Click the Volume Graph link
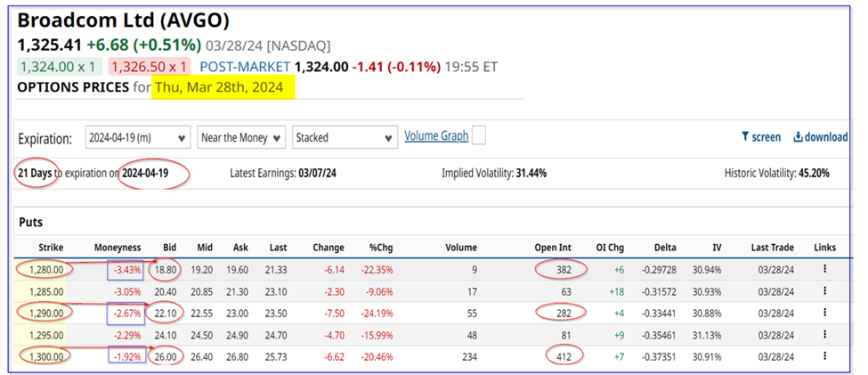The height and width of the screenshot is (375, 868). tap(436, 136)
